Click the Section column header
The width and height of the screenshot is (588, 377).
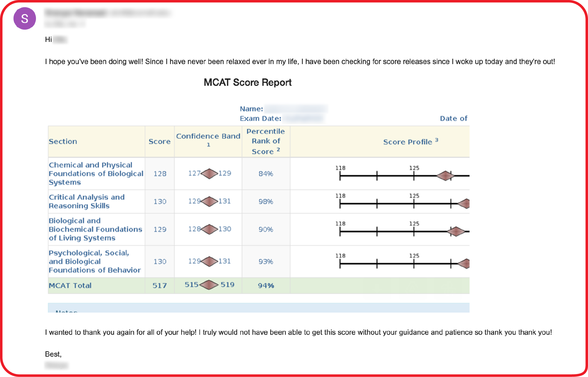pos(63,141)
